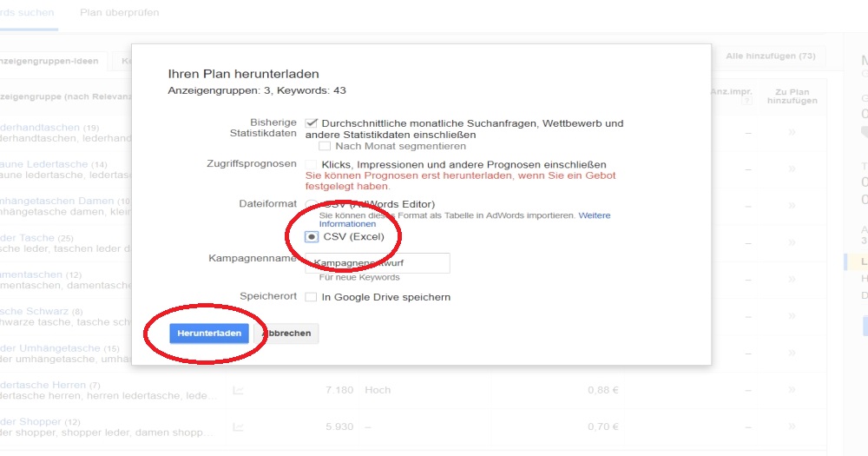Image resolution: width=868 pixels, height=456 pixels.
Task: Check In Google Drive speichern option
Action: pos(312,297)
